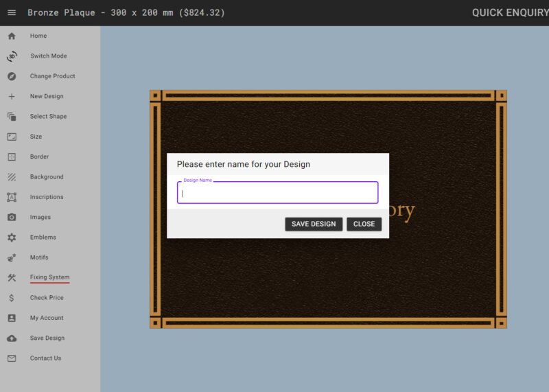Select the Switch Mode 3D icon
The height and width of the screenshot is (392, 549).
click(x=12, y=56)
